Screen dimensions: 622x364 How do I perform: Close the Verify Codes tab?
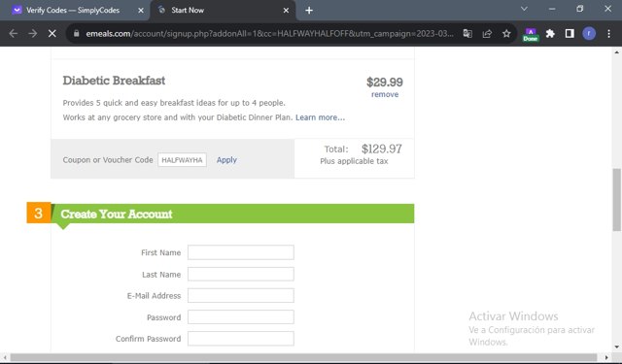point(140,11)
